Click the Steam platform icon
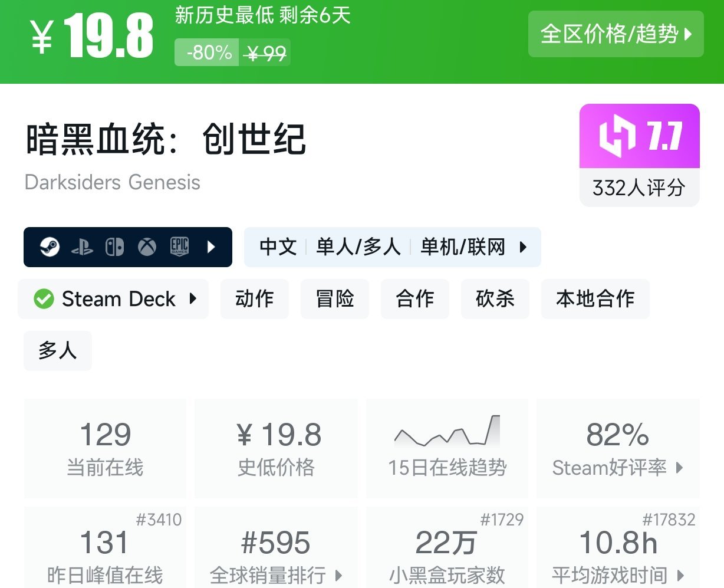 pos(50,247)
